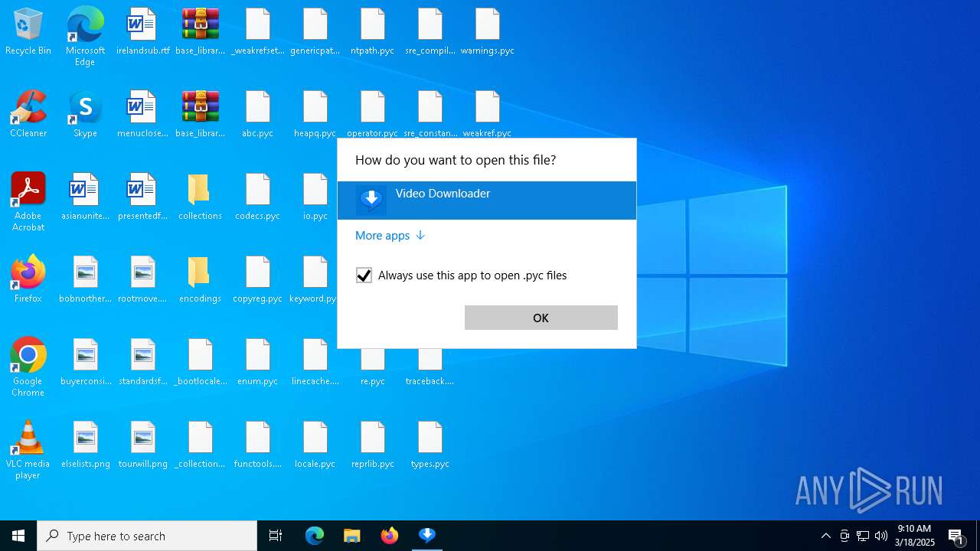Select the functools... file
Image resolution: width=980 pixels, height=551 pixels.
click(258, 445)
